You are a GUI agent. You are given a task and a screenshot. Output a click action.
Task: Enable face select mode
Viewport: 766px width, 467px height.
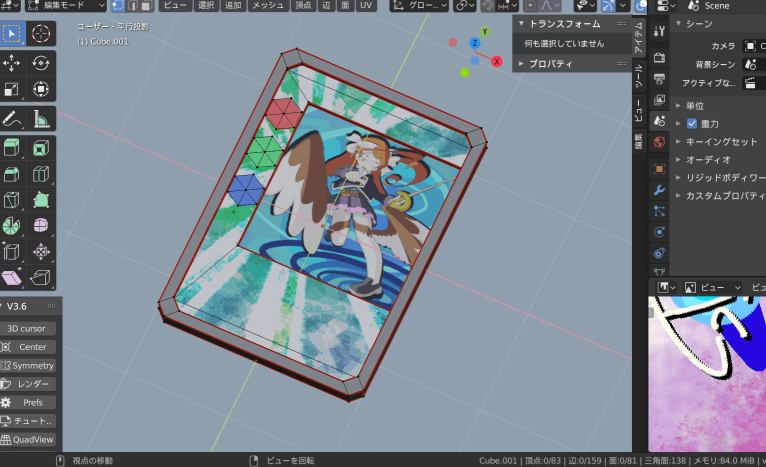(146, 6)
